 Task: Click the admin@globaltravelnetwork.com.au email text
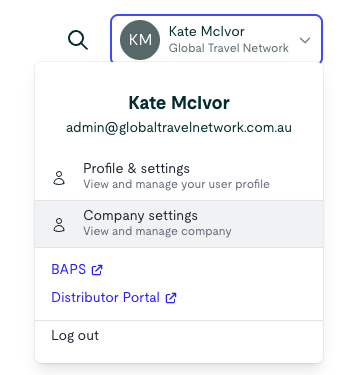point(179,128)
